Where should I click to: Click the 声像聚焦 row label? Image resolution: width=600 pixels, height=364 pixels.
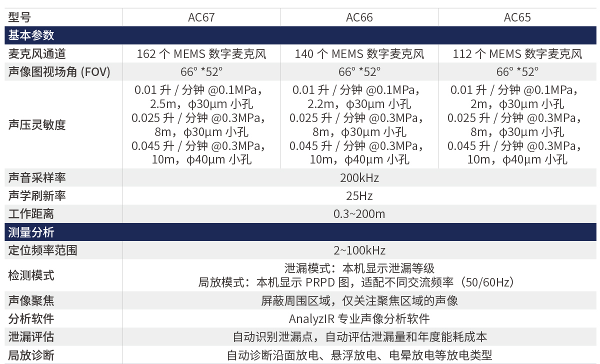31,300
